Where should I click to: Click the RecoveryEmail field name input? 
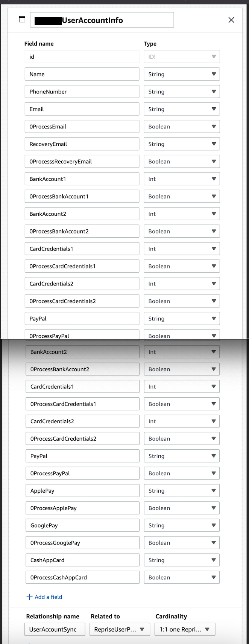click(x=82, y=144)
